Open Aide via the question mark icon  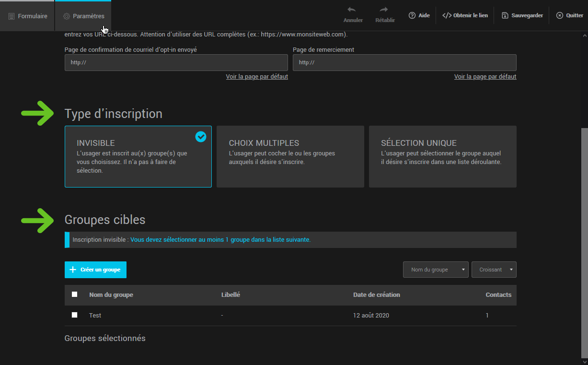pos(412,15)
